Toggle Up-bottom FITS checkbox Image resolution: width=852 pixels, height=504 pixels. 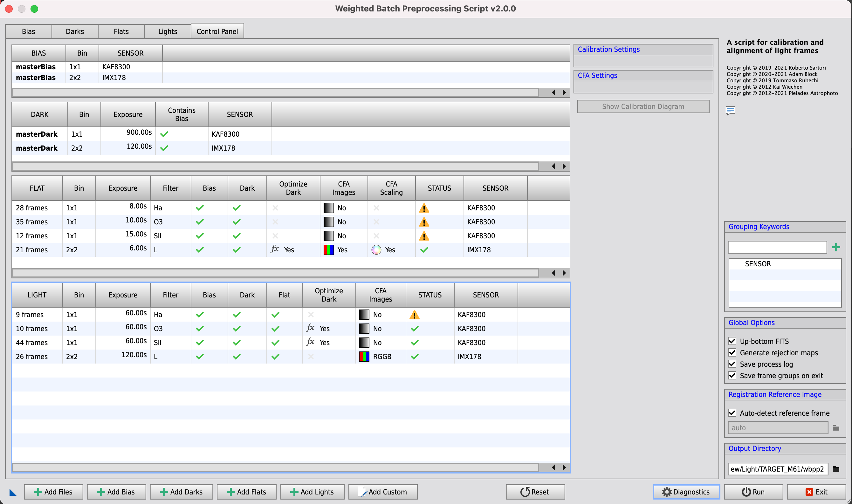click(732, 341)
